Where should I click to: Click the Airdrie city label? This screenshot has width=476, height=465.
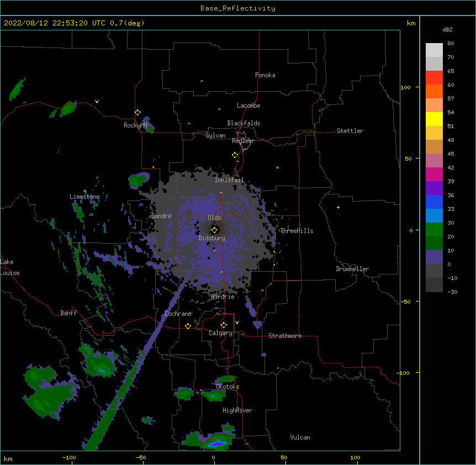pos(223,297)
